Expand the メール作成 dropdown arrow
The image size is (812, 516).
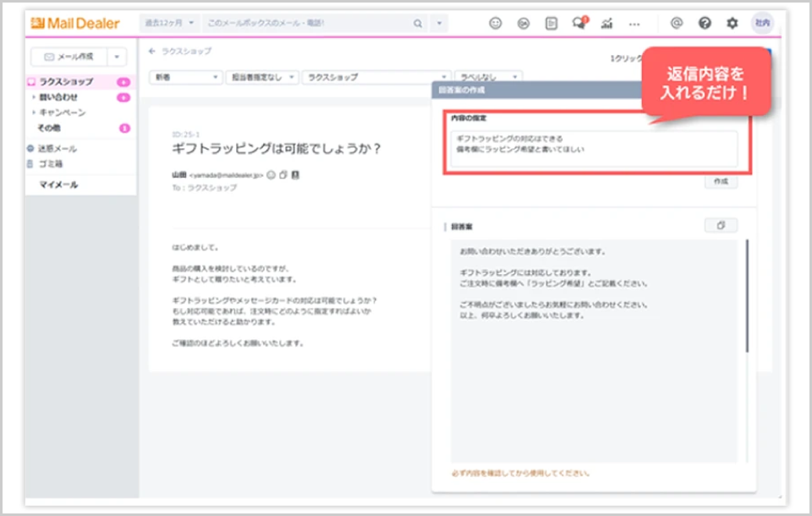[118, 57]
